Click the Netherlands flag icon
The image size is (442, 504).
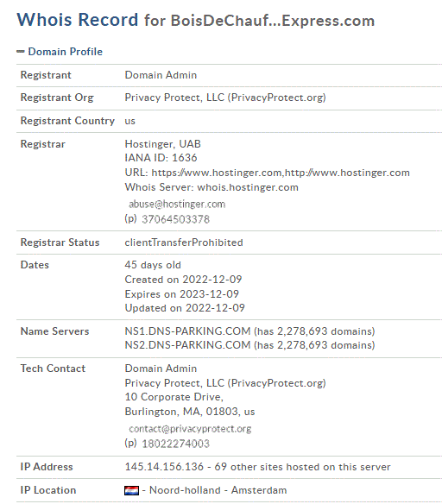point(131,490)
